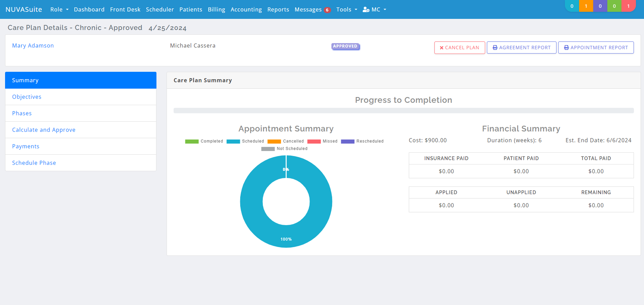
Task: Toggle Cancelled legend entry in chart
Action: tap(286, 141)
